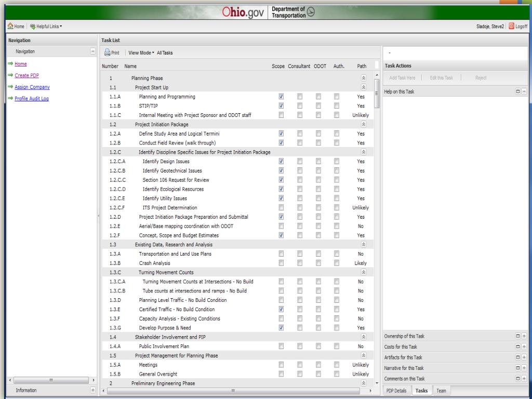Toggle ODOT checkbox for Define Study Area

(318, 134)
